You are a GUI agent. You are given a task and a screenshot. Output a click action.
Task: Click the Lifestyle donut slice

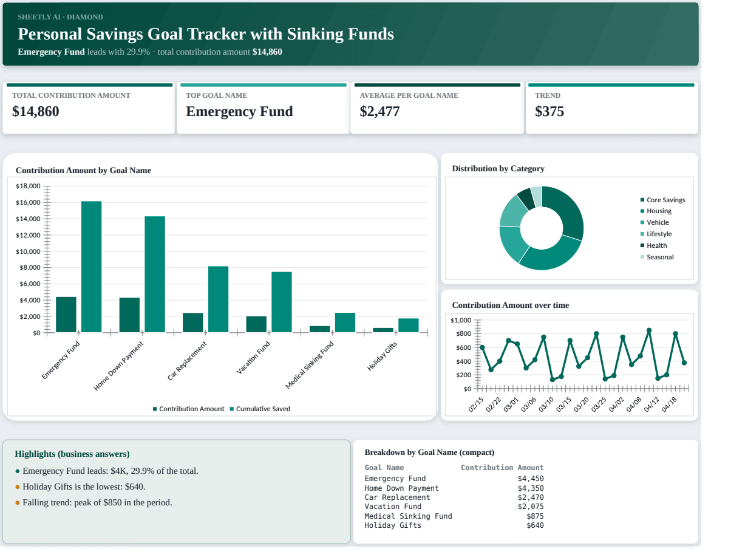point(514,211)
